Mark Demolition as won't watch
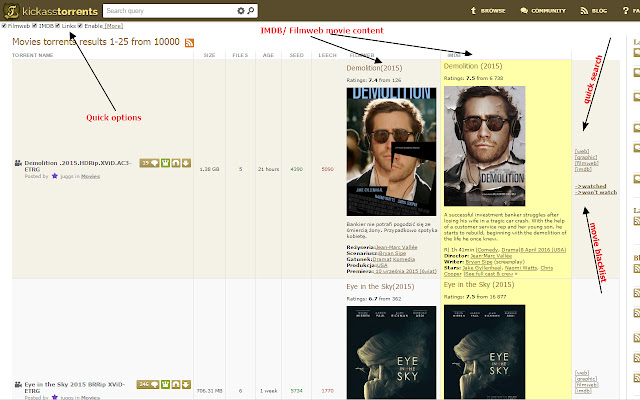The width and height of the screenshot is (640, 400). tap(596, 192)
